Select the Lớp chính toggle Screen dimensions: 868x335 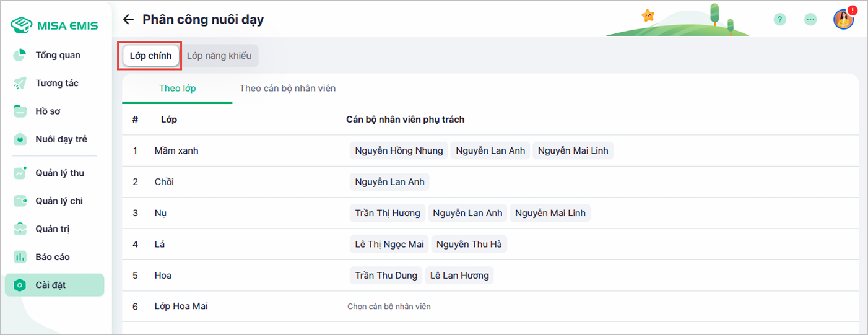tap(150, 56)
